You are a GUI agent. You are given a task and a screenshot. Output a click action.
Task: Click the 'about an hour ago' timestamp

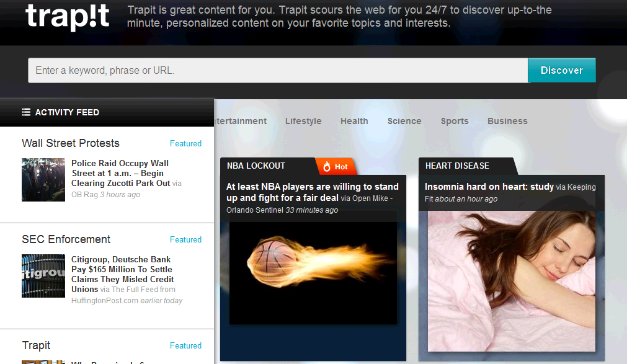click(x=466, y=199)
